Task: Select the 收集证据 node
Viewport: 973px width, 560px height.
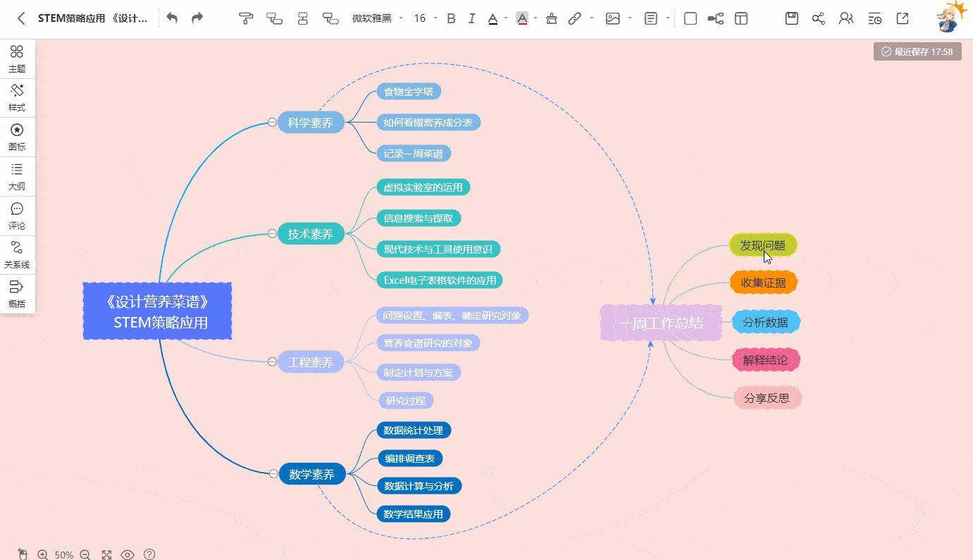Action: pyautogui.click(x=764, y=282)
